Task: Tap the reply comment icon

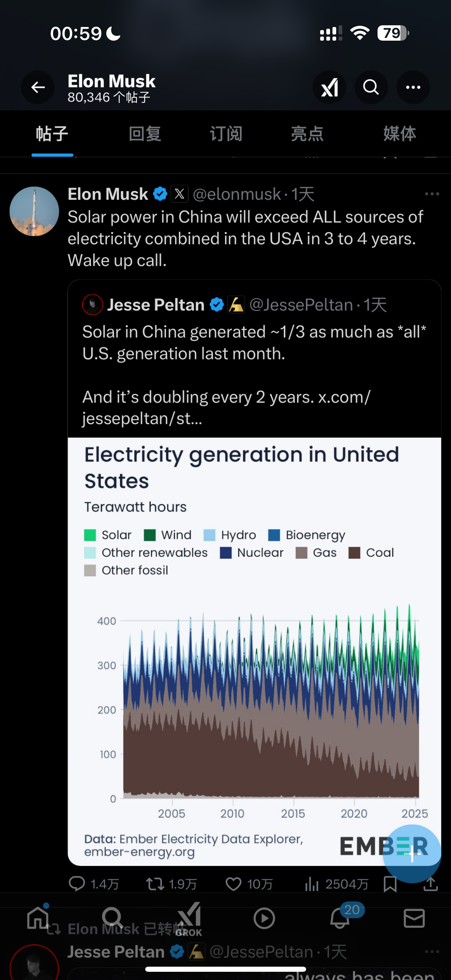Action: pyautogui.click(x=77, y=884)
